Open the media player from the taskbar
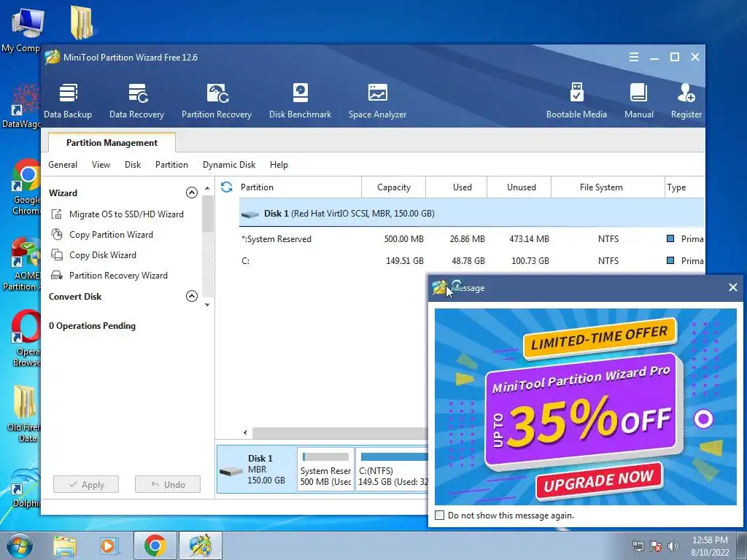This screenshot has width=747, height=560. pyautogui.click(x=109, y=545)
